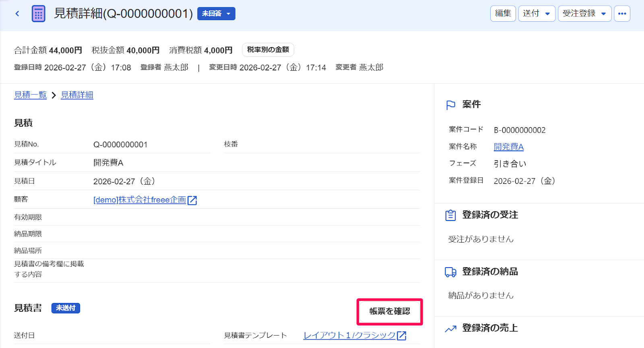This screenshot has height=348, width=644.
Task: Click external link icon next to customer name
Action: [192, 200]
